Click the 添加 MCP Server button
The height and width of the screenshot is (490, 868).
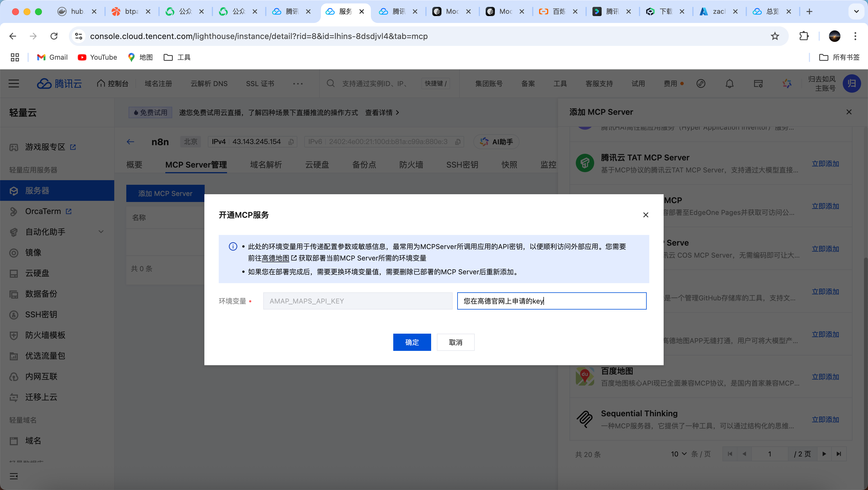[165, 193]
